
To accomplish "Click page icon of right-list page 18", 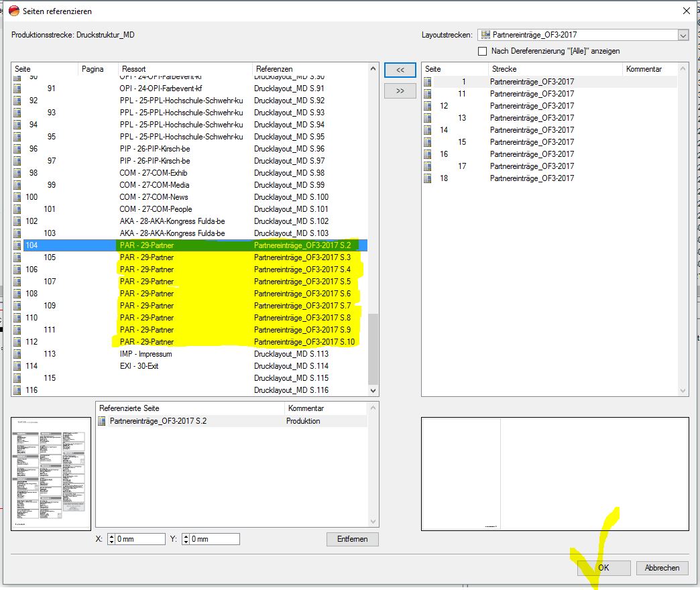I will point(428,178).
